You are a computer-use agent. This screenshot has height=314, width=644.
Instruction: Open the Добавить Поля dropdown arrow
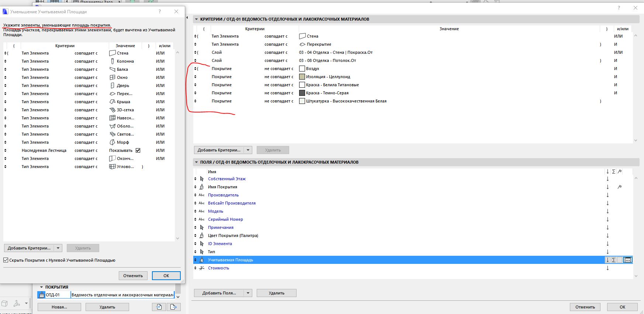[248, 293]
